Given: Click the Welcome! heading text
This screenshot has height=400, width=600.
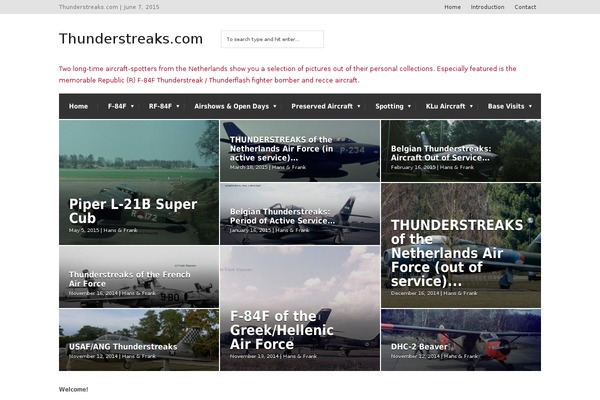Looking at the screenshot, I should 73,389.
